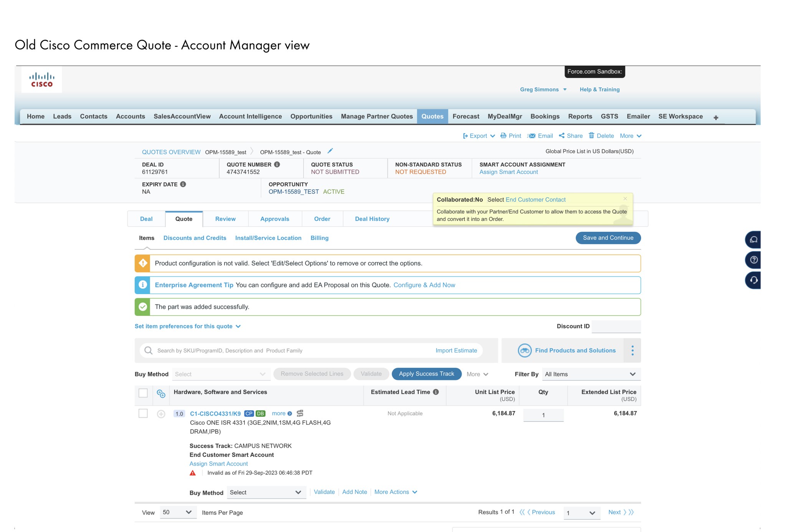Click the headset support icon on the right sidebar
Screen dimensions: 786x532
753,280
